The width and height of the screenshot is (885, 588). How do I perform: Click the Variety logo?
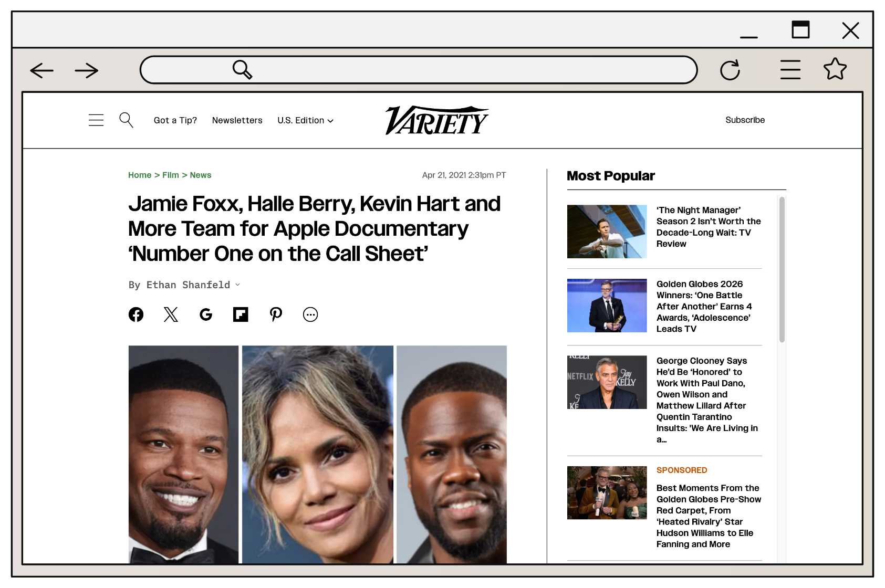point(436,120)
